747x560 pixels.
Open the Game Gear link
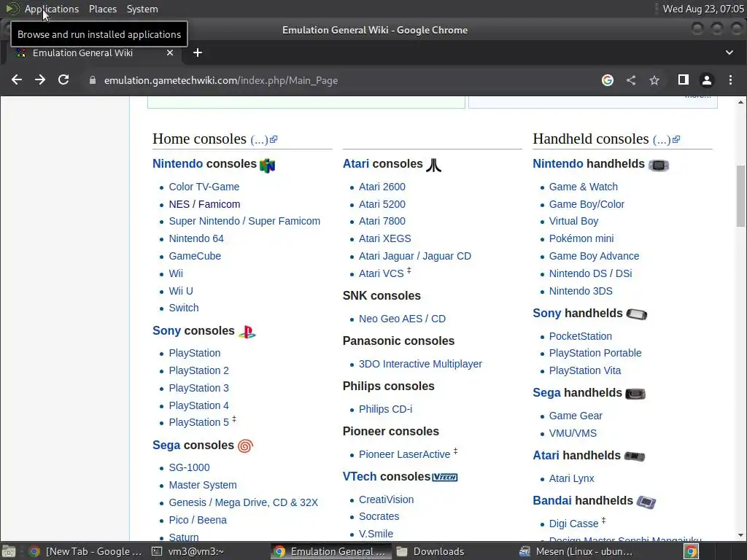pos(576,416)
